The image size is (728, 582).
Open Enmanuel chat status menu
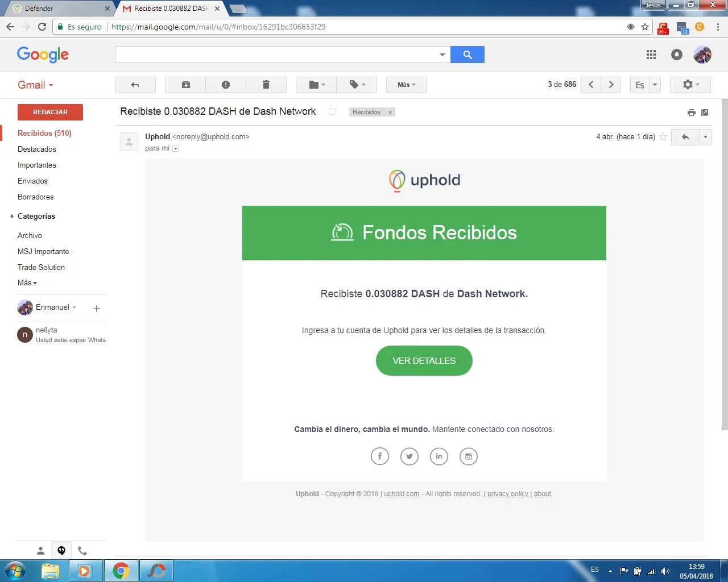(56, 307)
